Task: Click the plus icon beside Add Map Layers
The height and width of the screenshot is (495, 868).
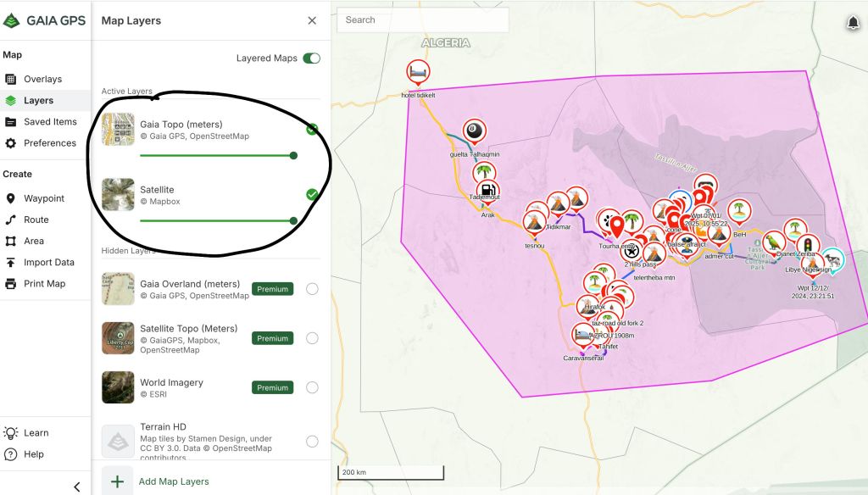Action: [117, 481]
